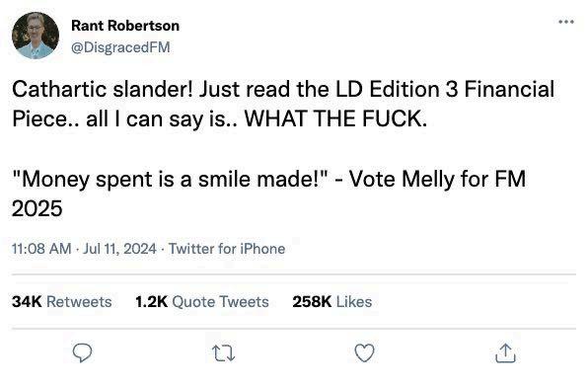Viewport: 588px width, 389px height.
Task: Open the Twitter for iPhone source link
Action: 227,249
